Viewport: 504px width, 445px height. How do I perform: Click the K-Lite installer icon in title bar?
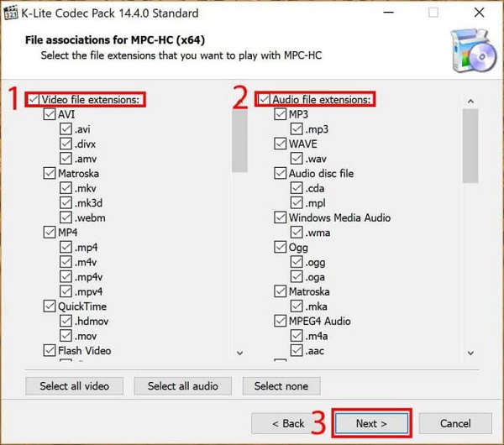coord(11,13)
